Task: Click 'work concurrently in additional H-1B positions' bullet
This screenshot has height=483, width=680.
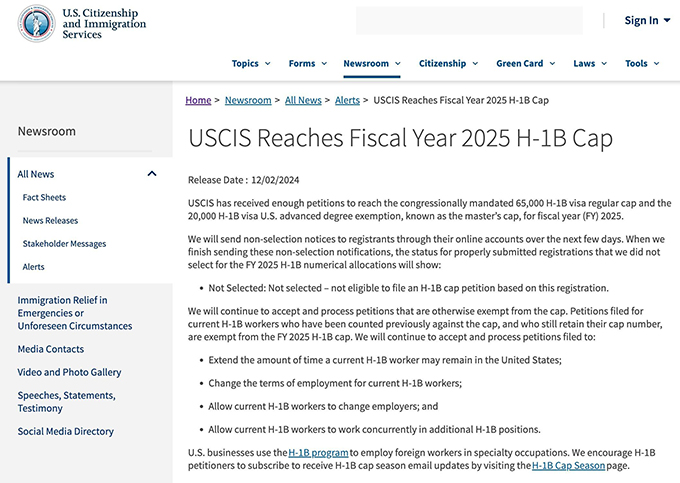Action: click(374, 430)
